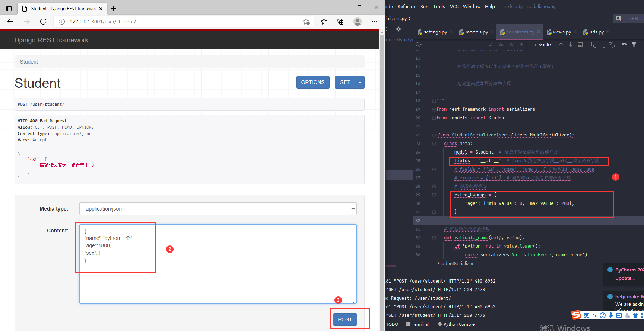Open PyCharm Run menu
644x331 pixels.
tap(424, 7)
